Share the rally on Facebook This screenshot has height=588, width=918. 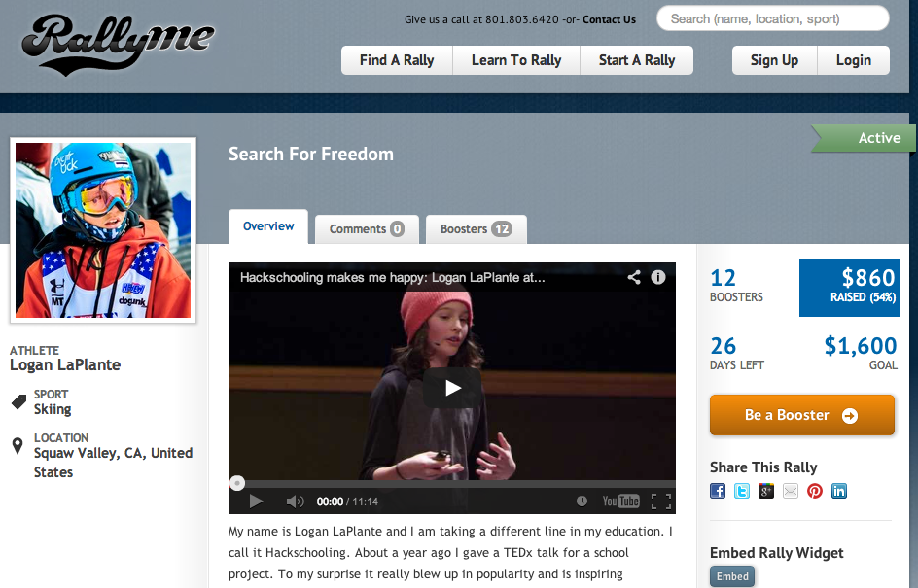tap(718, 491)
